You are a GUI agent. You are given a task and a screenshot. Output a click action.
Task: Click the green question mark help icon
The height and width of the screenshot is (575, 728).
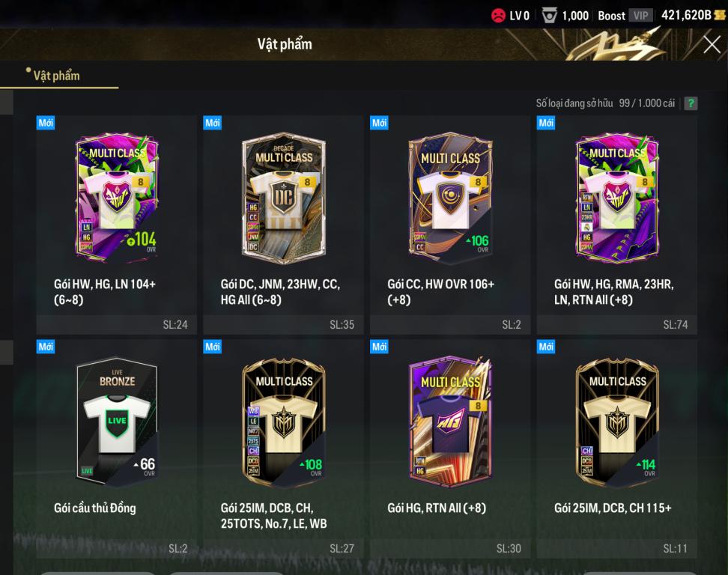(691, 103)
